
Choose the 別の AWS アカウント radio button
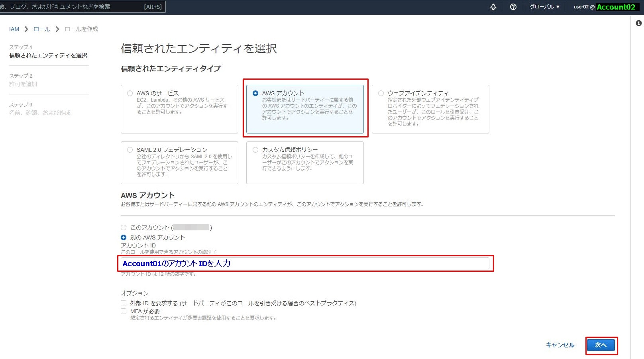click(x=124, y=237)
